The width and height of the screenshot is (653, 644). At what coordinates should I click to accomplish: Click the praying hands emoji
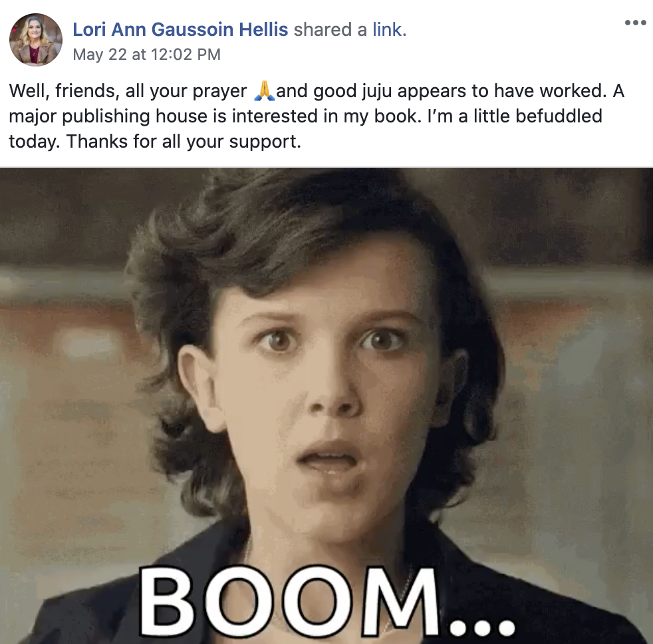[264, 90]
